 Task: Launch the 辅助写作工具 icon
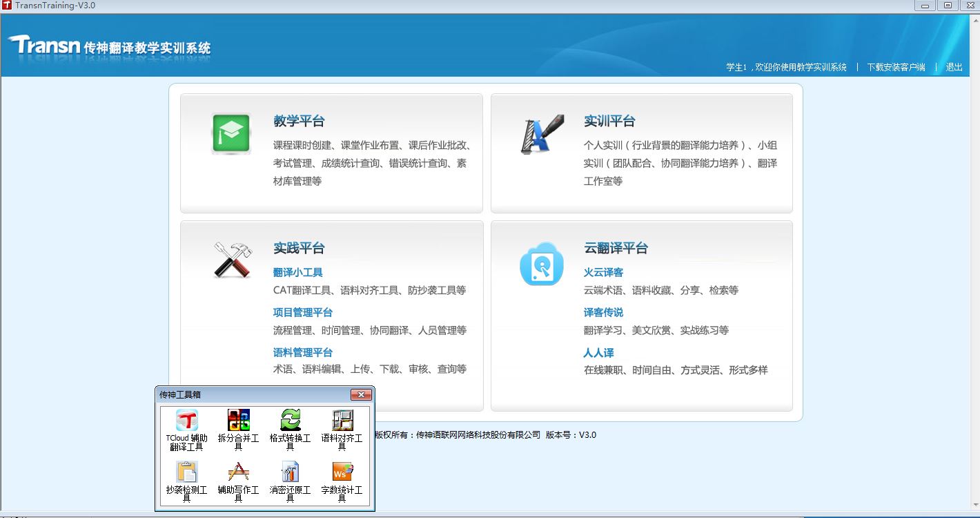(x=238, y=472)
